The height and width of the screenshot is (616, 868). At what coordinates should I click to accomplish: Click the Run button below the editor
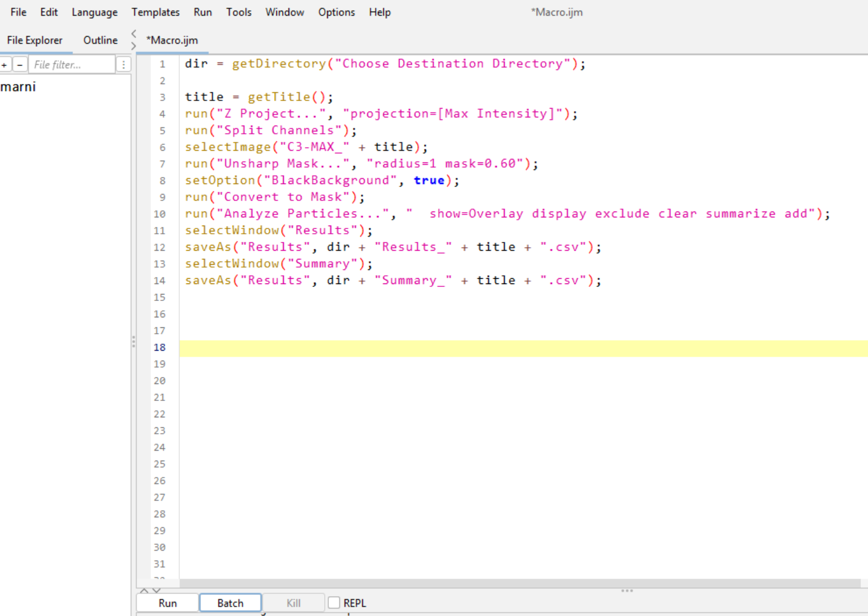pyautogui.click(x=168, y=603)
